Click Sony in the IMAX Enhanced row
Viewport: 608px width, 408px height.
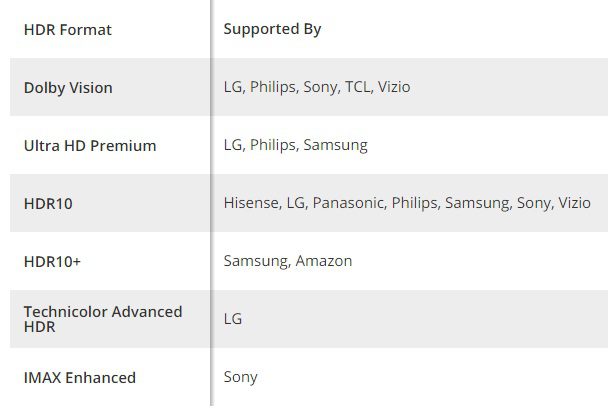(241, 377)
